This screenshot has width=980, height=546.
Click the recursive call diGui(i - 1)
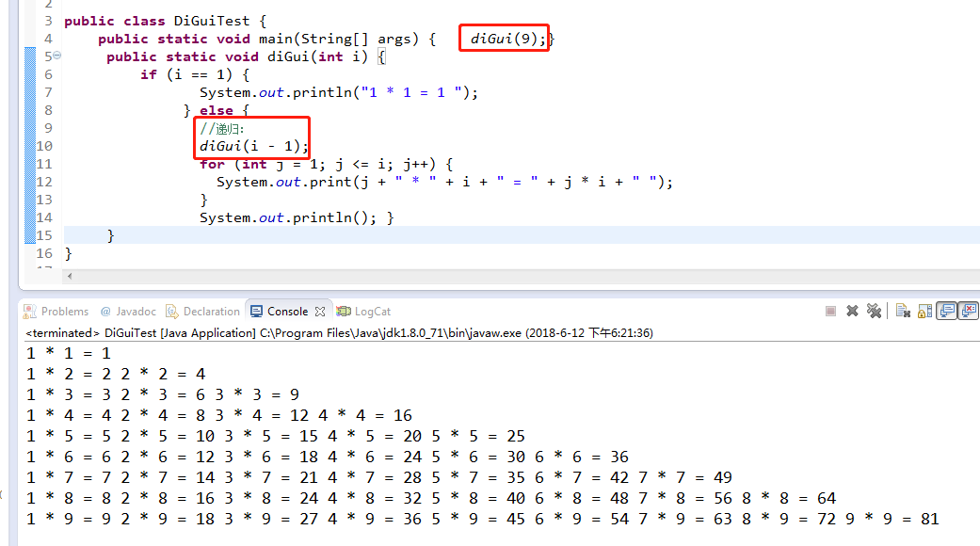[x=254, y=146]
